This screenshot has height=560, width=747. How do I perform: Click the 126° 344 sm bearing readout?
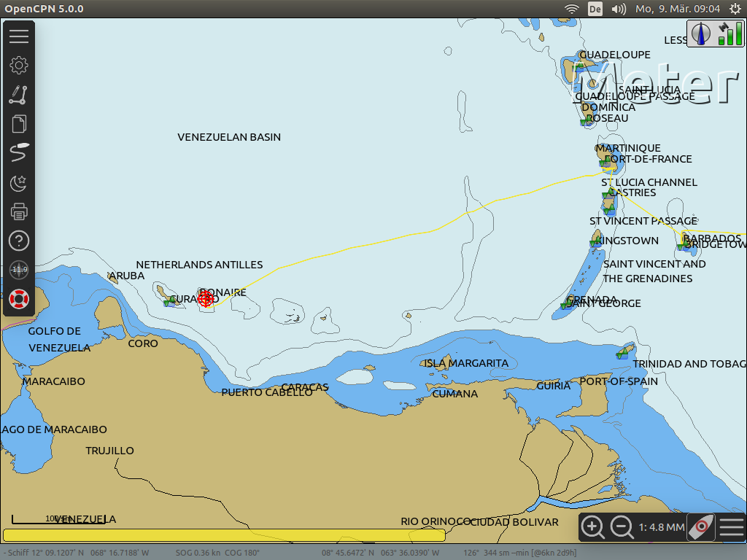(519, 553)
